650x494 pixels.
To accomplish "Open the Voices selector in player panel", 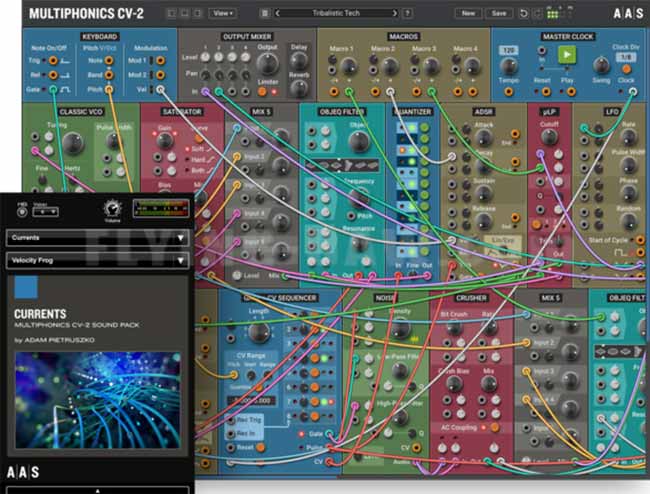I will [45, 212].
